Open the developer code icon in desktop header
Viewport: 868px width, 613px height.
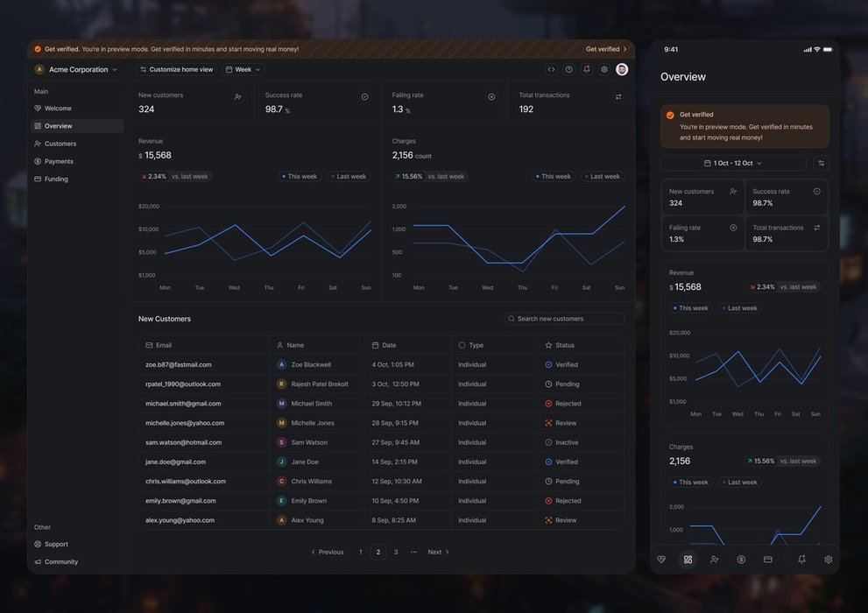pos(551,69)
